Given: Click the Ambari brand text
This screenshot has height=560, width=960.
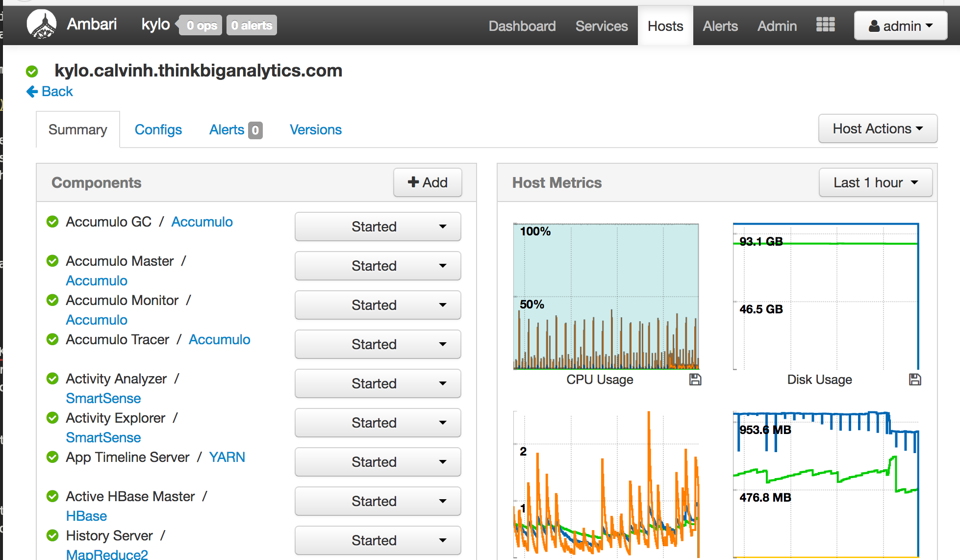Looking at the screenshot, I should point(92,24).
